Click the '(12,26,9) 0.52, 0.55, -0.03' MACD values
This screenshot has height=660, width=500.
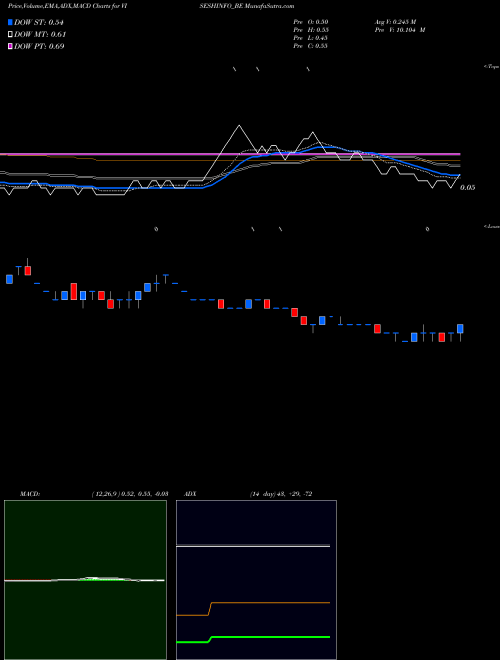coord(130,494)
